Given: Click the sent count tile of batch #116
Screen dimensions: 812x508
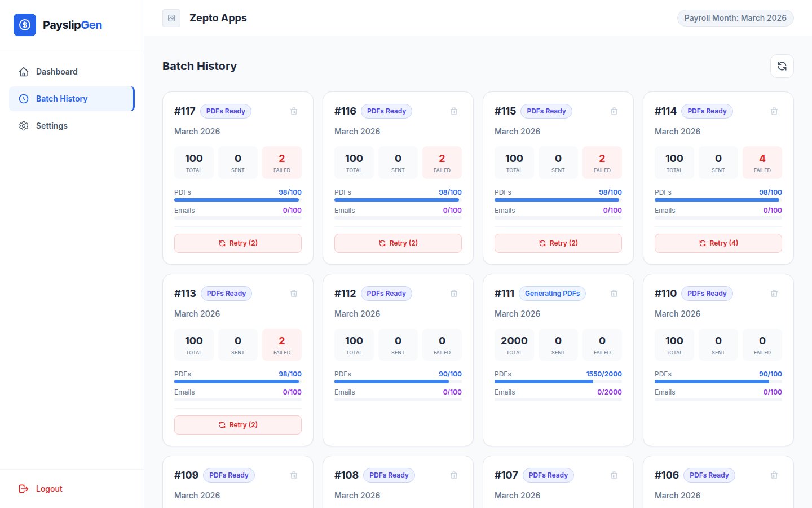Looking at the screenshot, I should tap(398, 163).
